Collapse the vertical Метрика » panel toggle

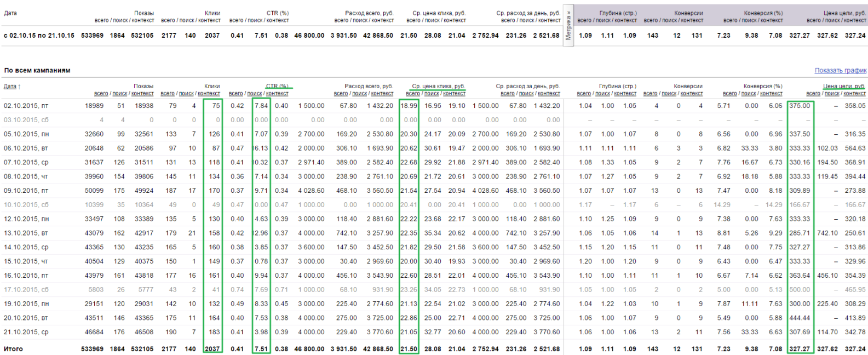[568, 26]
